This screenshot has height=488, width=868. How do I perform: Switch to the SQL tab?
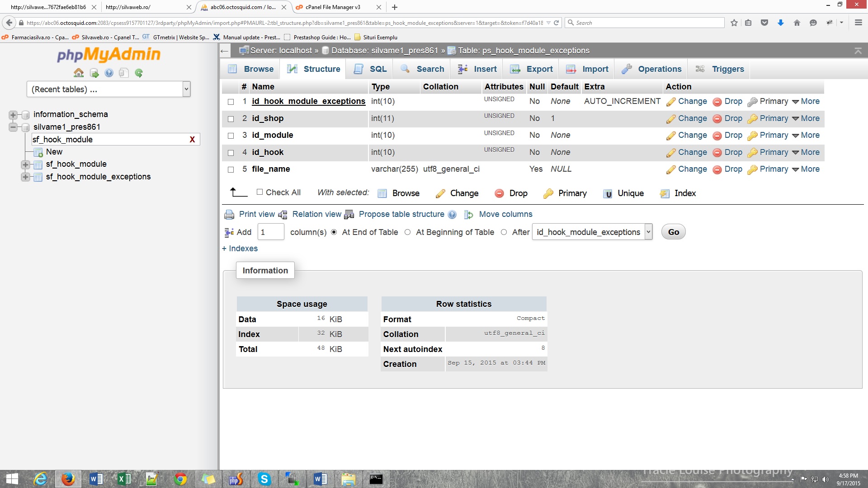pyautogui.click(x=371, y=69)
